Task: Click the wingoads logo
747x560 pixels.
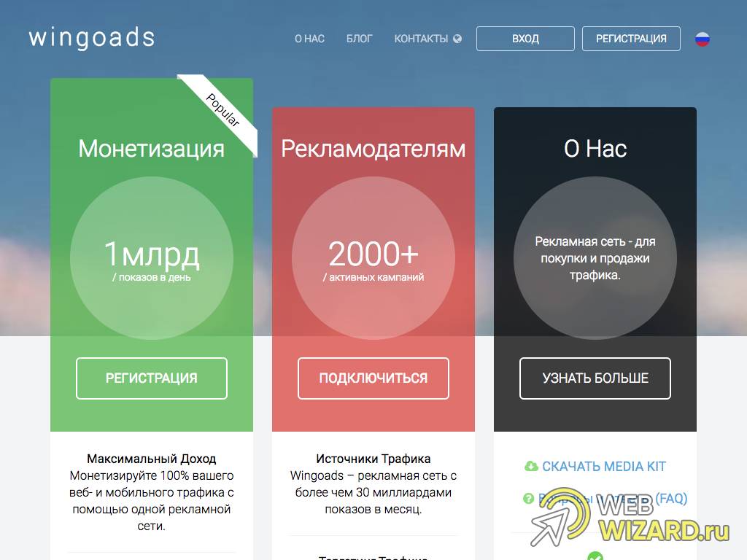Action: click(92, 38)
